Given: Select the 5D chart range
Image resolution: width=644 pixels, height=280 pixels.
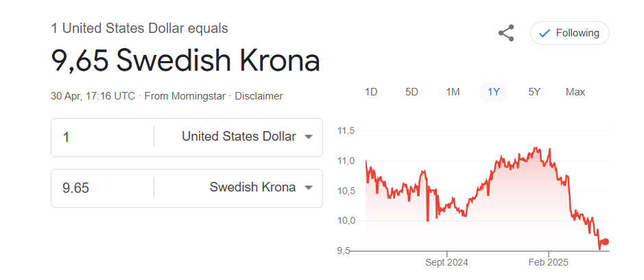Looking at the screenshot, I should [412, 92].
